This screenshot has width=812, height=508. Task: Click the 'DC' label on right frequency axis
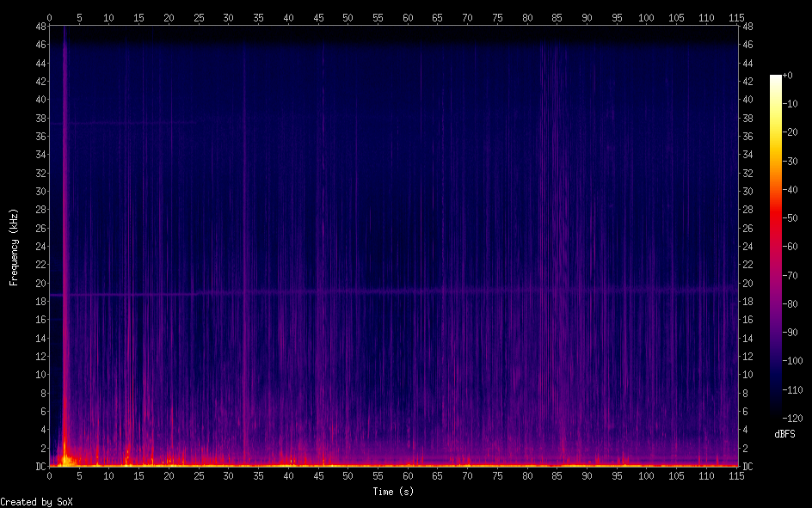pos(747,467)
